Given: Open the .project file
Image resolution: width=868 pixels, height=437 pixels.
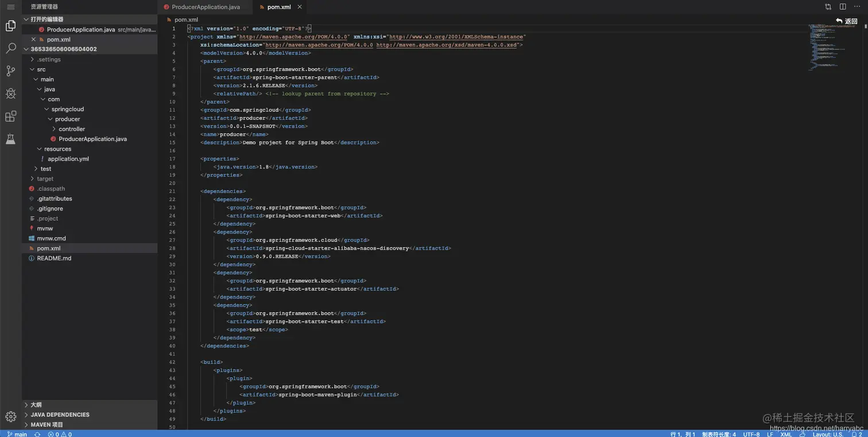Looking at the screenshot, I should [90, 219].
